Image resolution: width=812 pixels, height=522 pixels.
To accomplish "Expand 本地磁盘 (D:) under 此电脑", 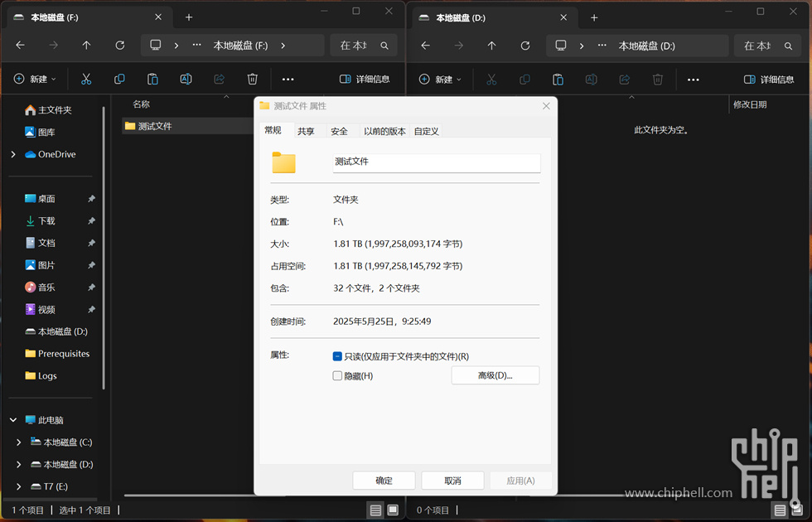I will coord(19,465).
